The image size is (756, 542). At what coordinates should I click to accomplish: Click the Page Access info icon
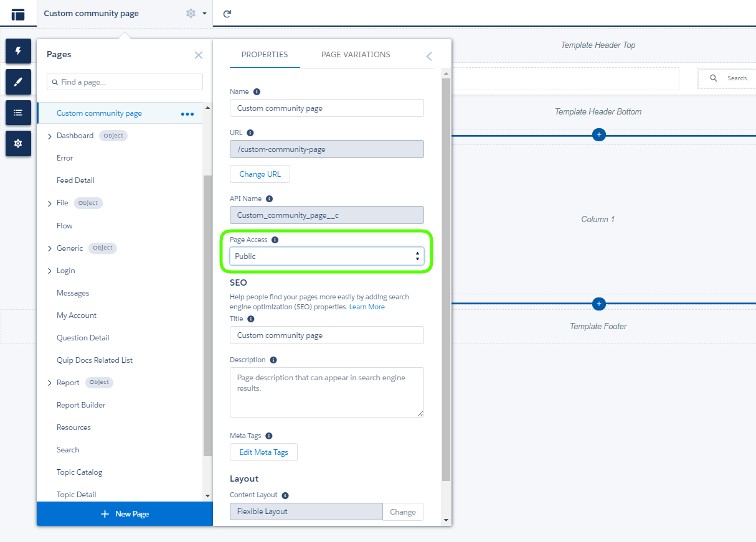coord(275,239)
